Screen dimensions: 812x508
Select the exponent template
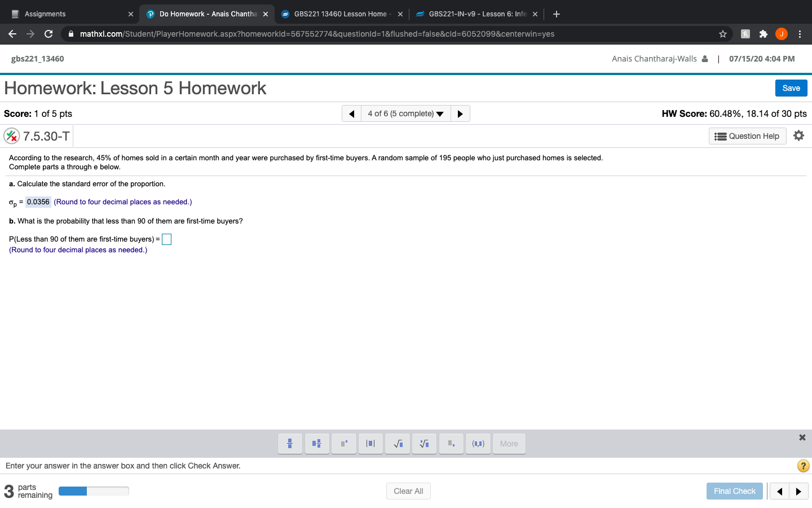point(344,444)
